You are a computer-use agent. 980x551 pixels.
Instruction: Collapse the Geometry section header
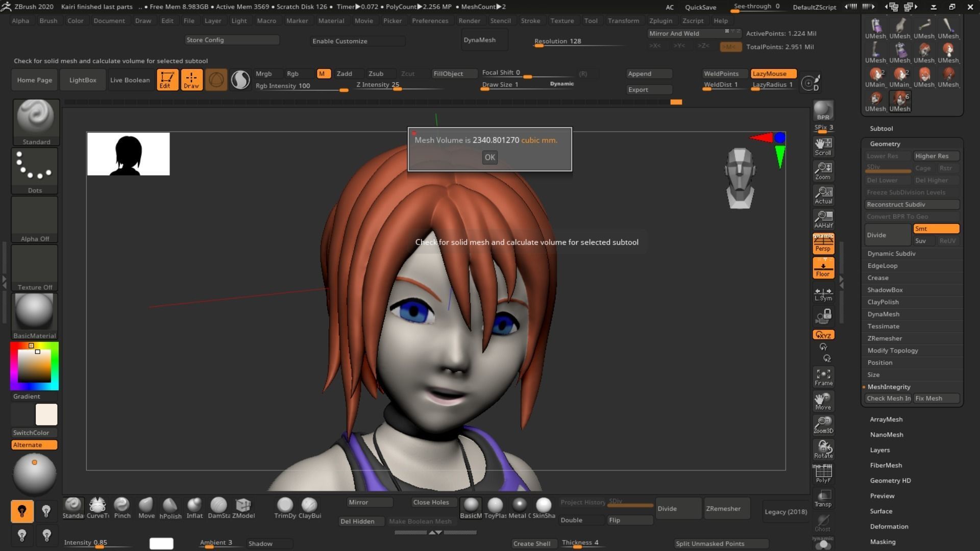coord(885,144)
